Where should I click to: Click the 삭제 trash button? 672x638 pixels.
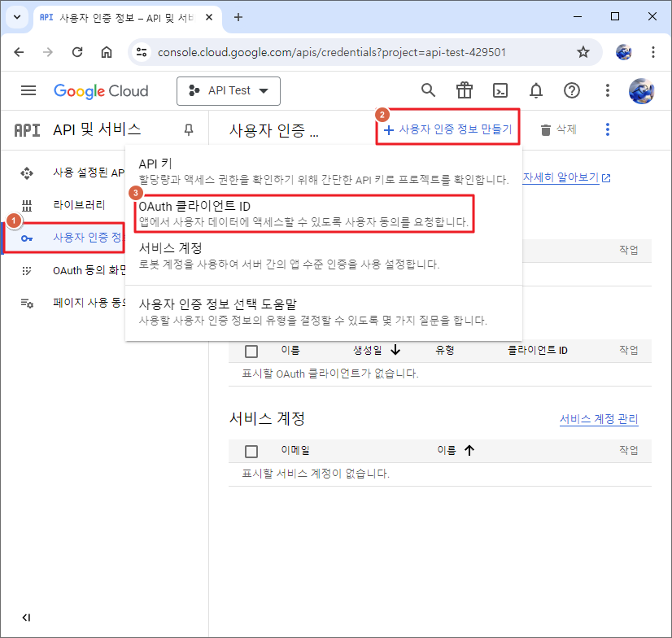point(558,129)
